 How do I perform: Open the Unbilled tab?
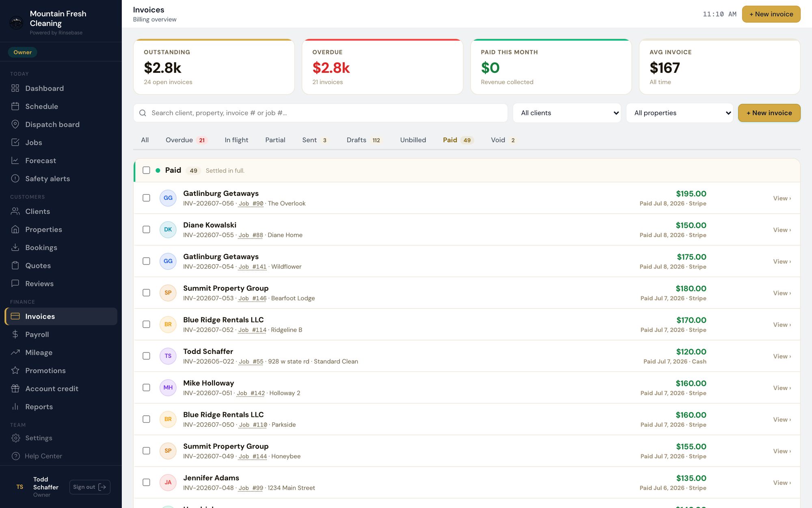coord(413,140)
